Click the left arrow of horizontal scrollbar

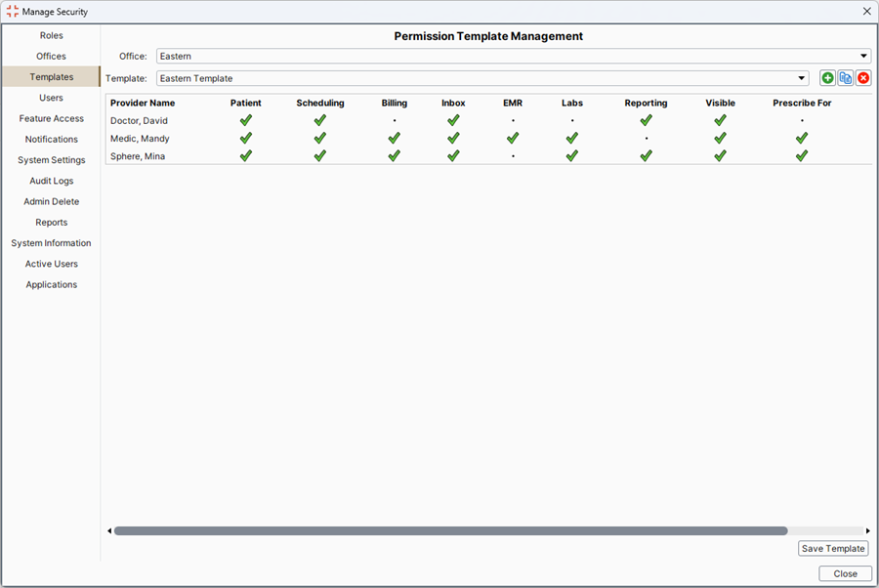pyautogui.click(x=109, y=531)
